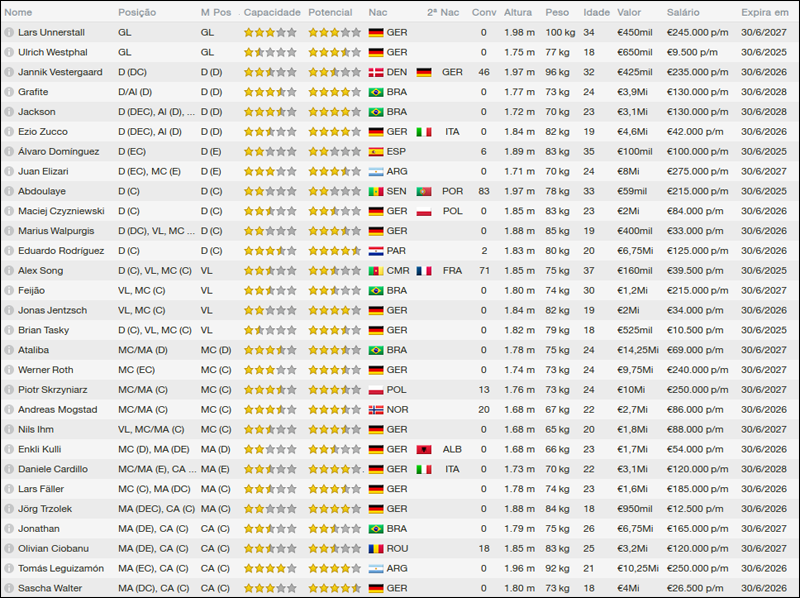The image size is (800, 598).
Task: Click the Senegal flag in Abdoulaye's row
Action: [376, 191]
